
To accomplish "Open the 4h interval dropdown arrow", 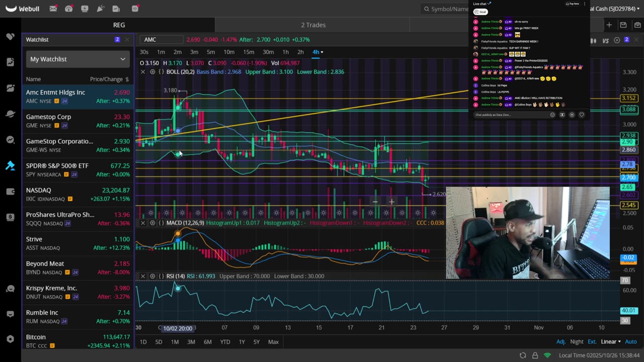I will click(x=321, y=52).
